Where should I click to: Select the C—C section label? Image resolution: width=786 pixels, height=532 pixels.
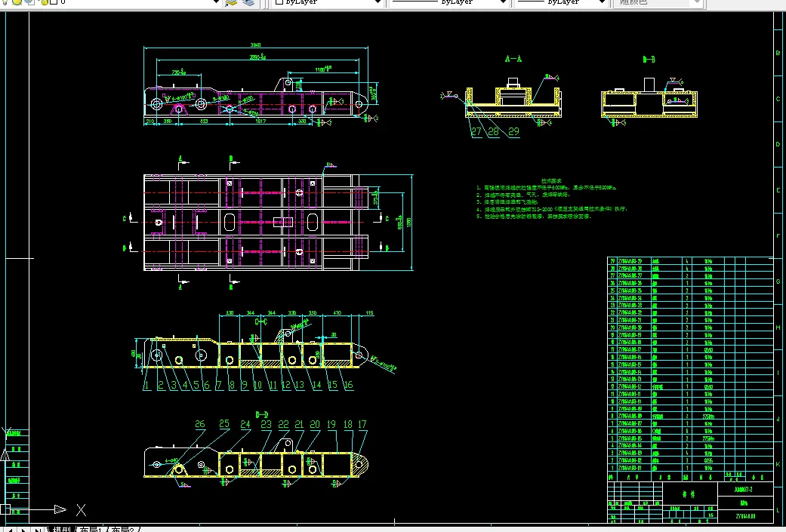[x=261, y=321]
